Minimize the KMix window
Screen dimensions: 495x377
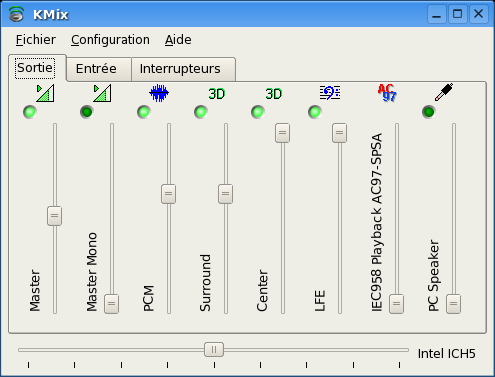point(437,14)
